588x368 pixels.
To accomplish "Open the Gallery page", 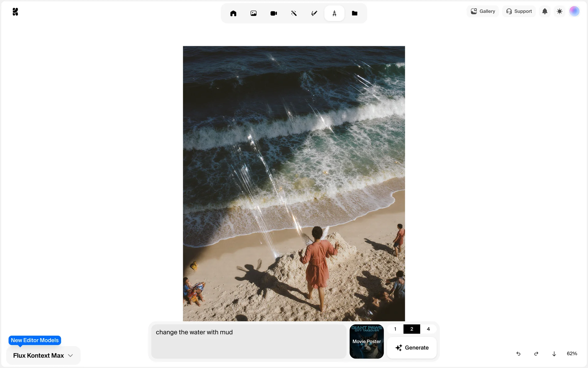I will [483, 11].
